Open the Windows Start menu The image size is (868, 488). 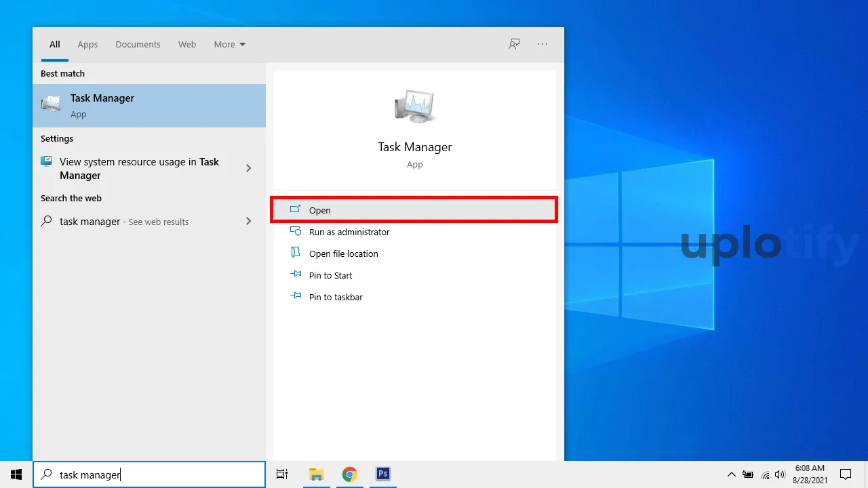click(16, 474)
